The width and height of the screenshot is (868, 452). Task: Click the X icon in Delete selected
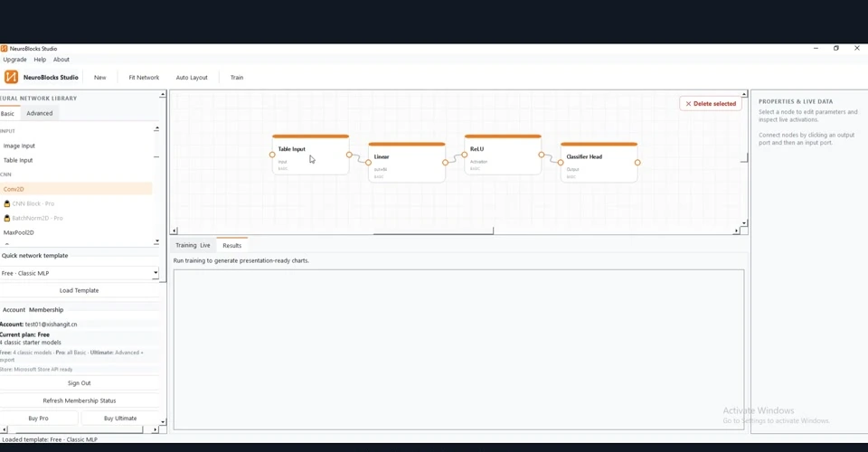click(x=688, y=103)
